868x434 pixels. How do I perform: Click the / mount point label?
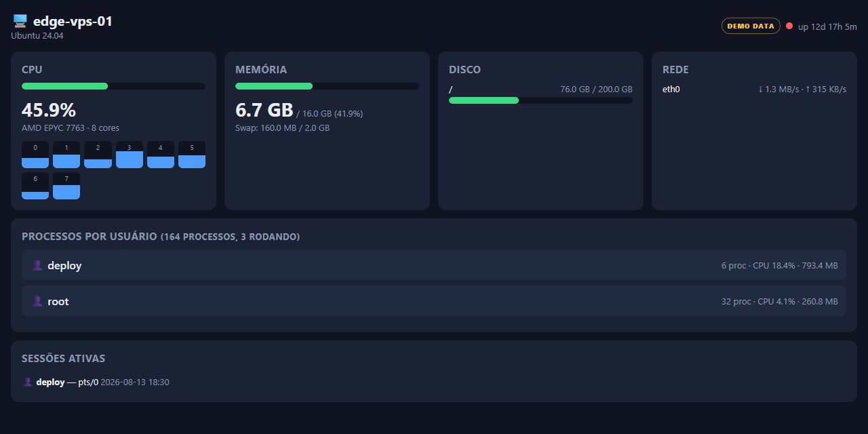point(451,89)
